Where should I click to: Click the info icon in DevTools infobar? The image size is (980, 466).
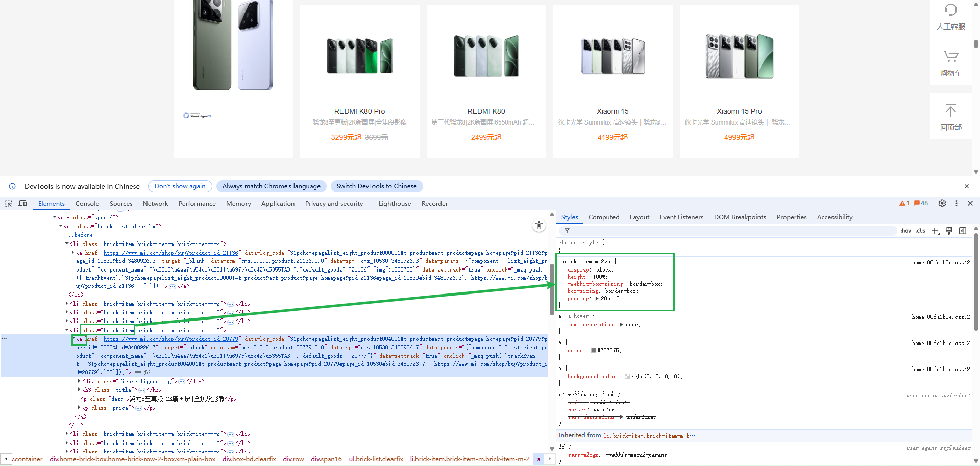[x=12, y=186]
